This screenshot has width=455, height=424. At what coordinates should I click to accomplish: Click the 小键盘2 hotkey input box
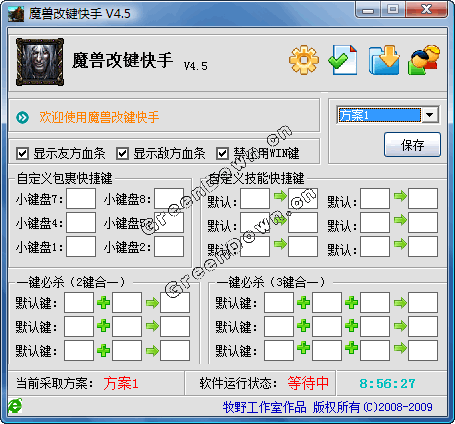tap(169, 247)
